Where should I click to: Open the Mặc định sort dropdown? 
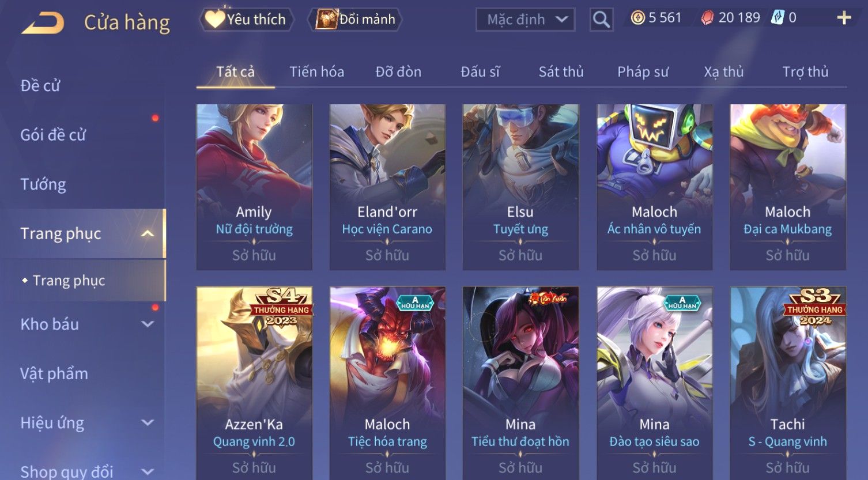[525, 20]
